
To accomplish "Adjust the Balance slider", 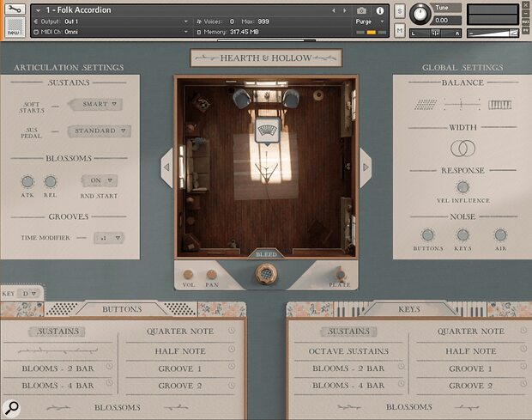I will coord(462,105).
